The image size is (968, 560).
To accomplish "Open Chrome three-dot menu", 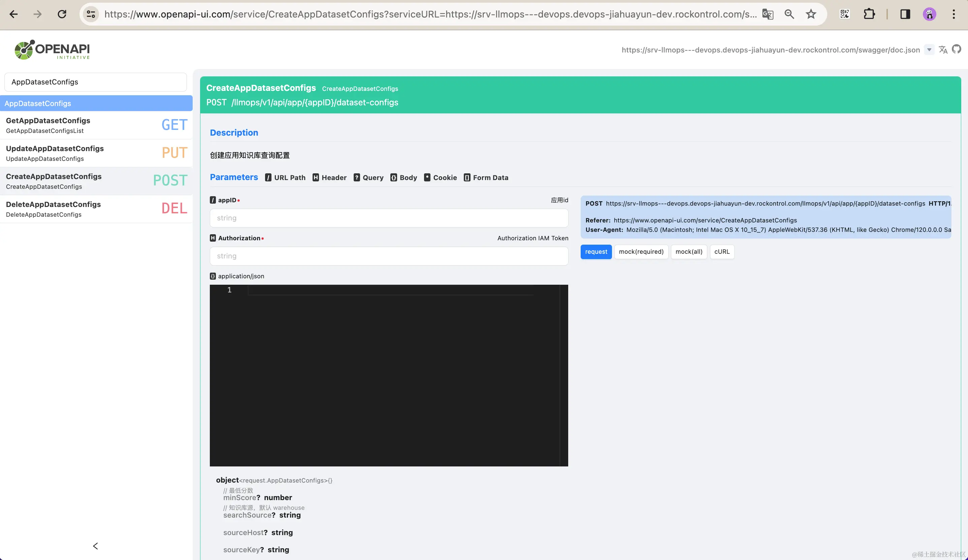I will [x=954, y=14].
